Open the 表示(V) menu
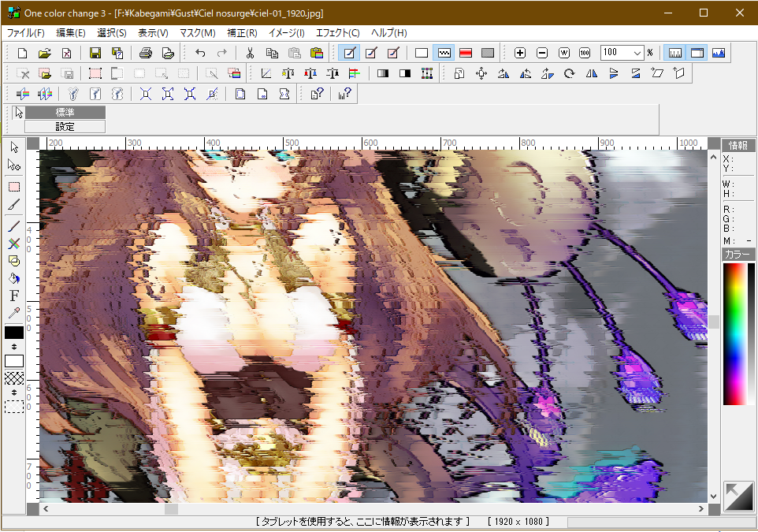The width and height of the screenshot is (758, 532). (x=153, y=33)
